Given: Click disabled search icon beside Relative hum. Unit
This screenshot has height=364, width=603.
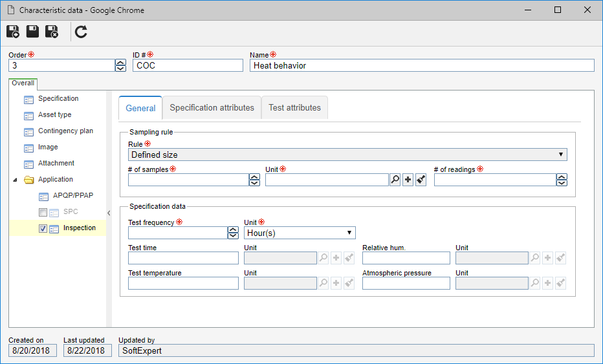Looking at the screenshot, I should click(x=535, y=258).
